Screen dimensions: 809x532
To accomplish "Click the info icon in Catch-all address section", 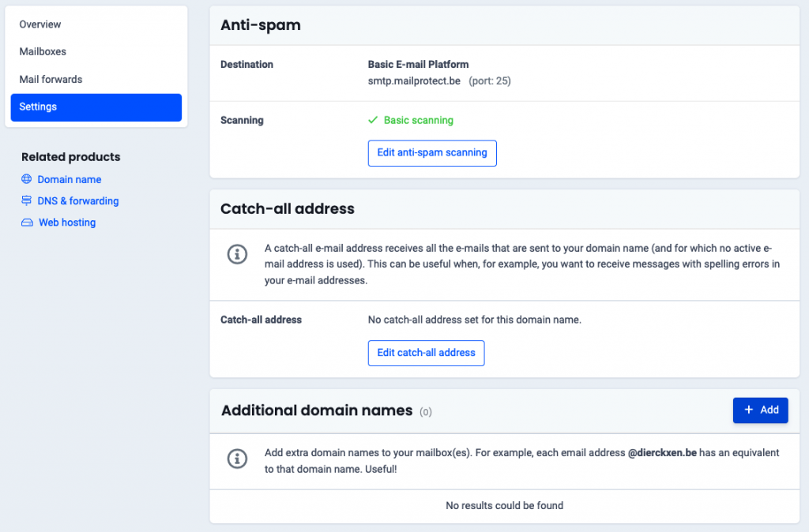I will [x=237, y=254].
